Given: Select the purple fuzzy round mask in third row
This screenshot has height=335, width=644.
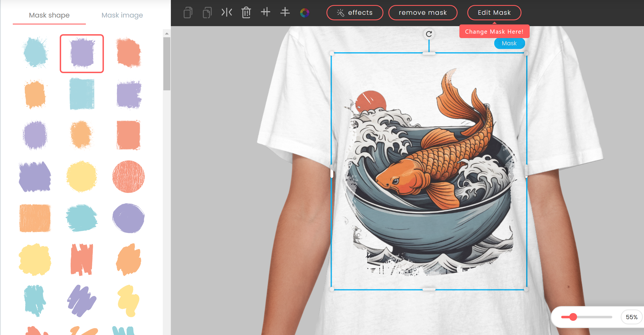Looking at the screenshot, I should [x=35, y=135].
